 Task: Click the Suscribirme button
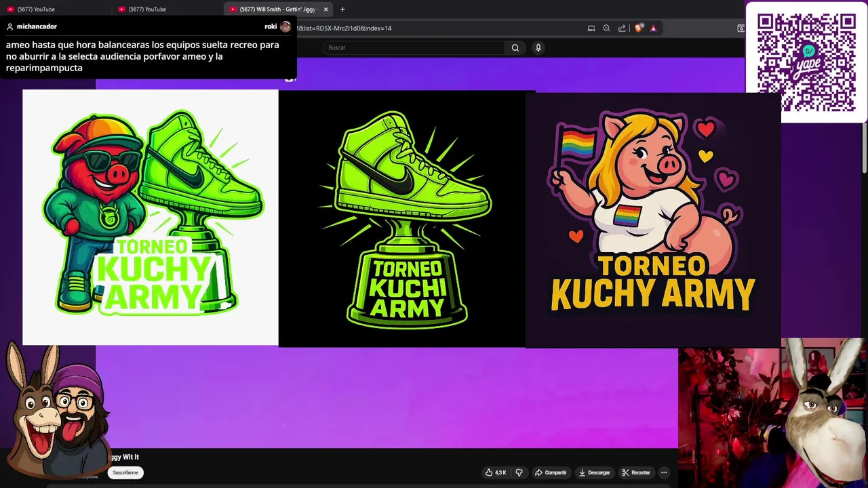pyautogui.click(x=125, y=472)
